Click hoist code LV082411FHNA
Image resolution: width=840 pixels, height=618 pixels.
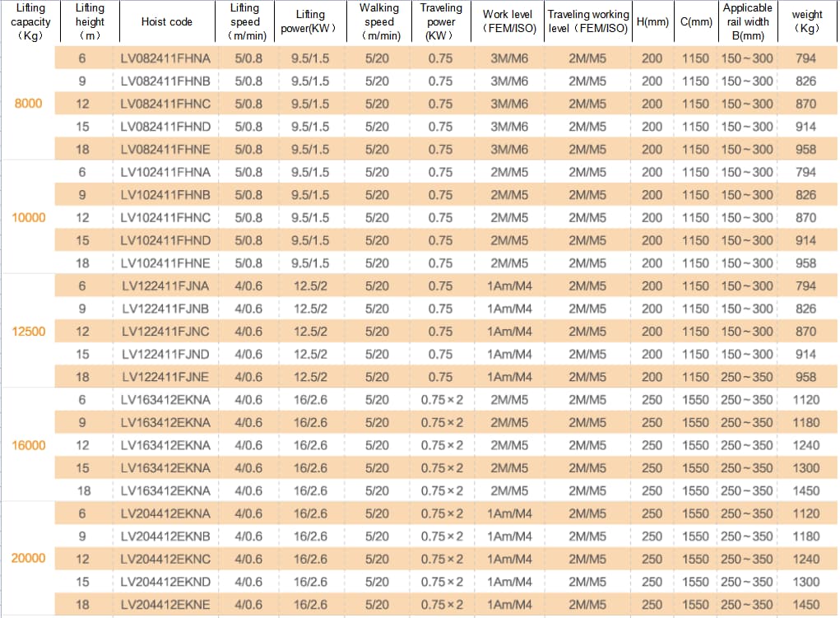(165, 58)
